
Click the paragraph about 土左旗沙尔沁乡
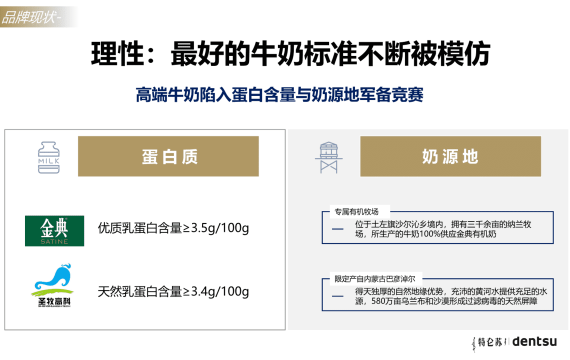click(x=443, y=229)
